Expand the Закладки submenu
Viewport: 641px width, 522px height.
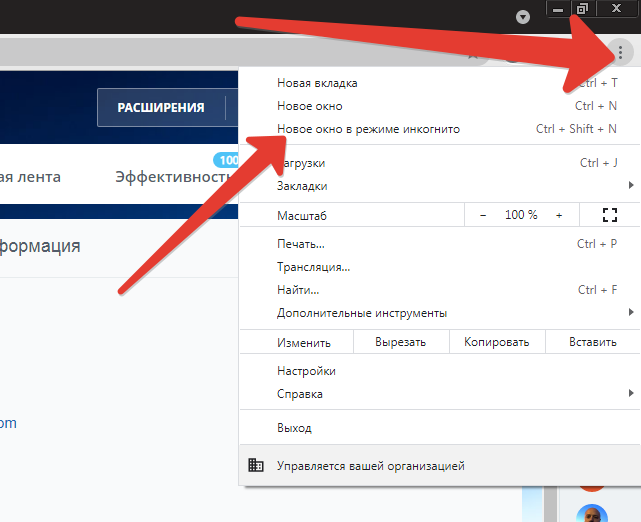(x=630, y=186)
